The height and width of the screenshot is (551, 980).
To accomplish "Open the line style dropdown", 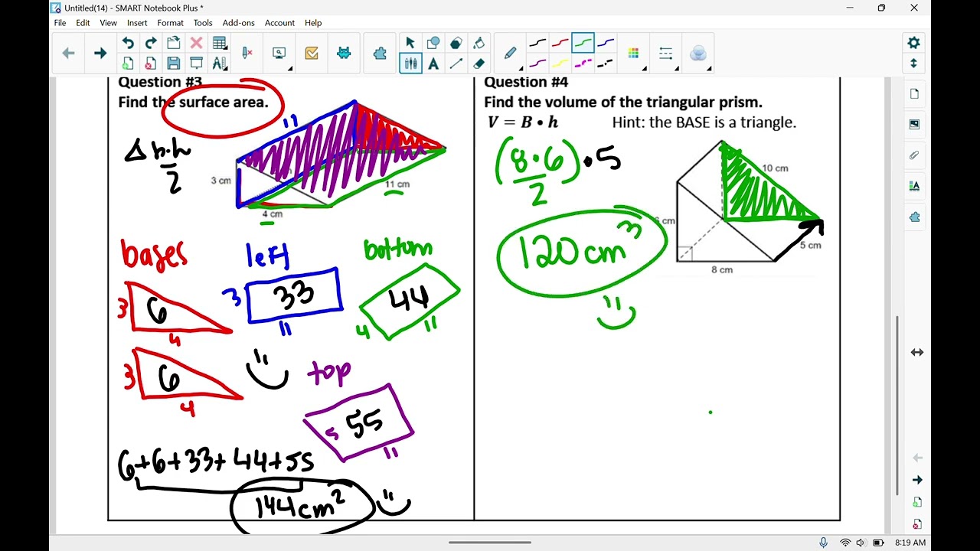I will click(x=666, y=54).
